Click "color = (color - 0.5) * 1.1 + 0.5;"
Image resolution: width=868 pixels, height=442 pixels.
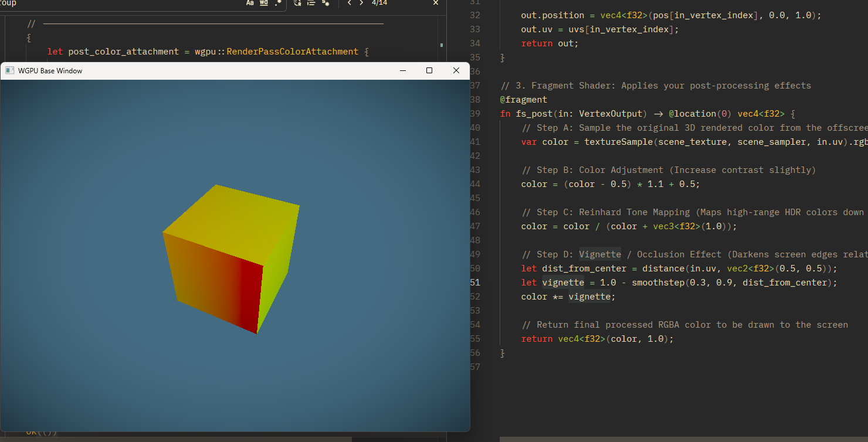pyautogui.click(x=611, y=184)
